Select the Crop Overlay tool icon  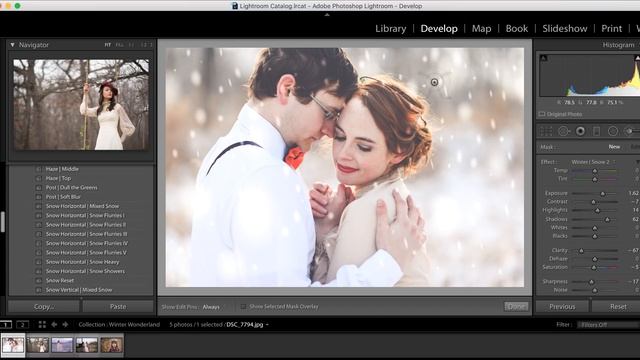click(x=546, y=131)
